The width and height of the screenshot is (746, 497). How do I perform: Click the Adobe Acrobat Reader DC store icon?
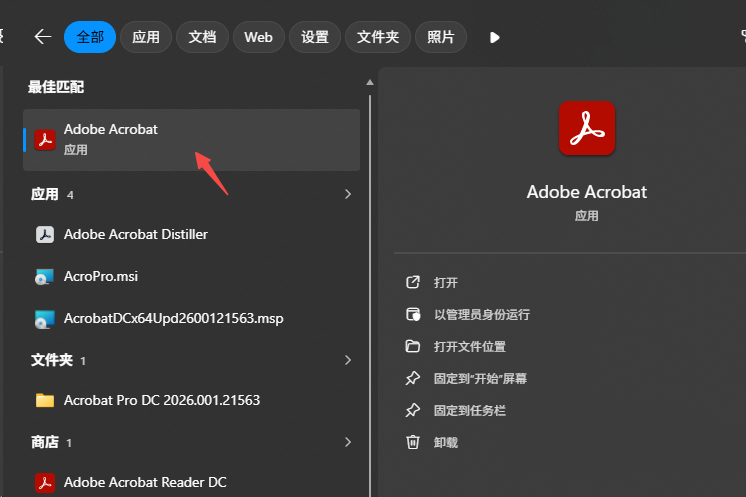(x=45, y=483)
